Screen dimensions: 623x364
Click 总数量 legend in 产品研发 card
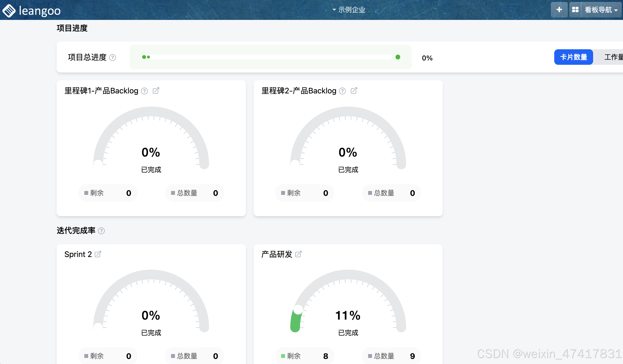pyautogui.click(x=384, y=356)
